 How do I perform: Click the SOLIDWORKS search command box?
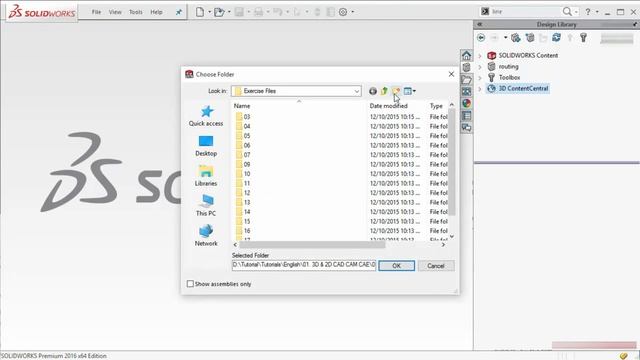click(526, 11)
